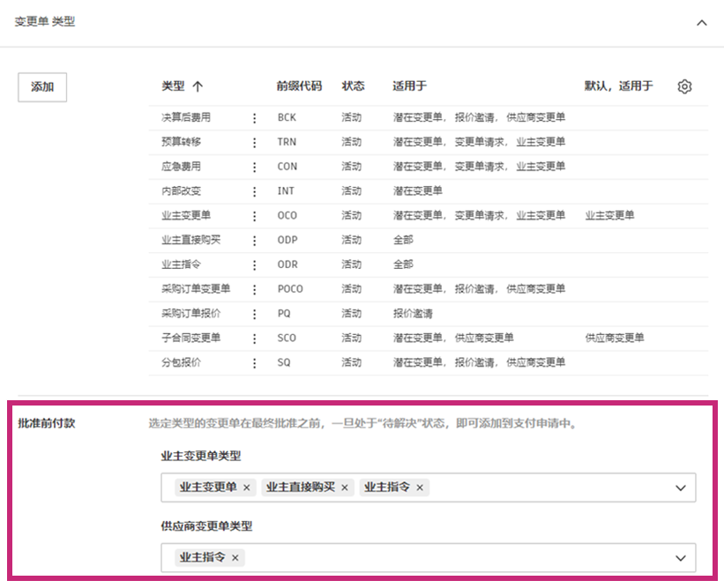
Task: Open the table settings gear icon
Action: (x=684, y=86)
